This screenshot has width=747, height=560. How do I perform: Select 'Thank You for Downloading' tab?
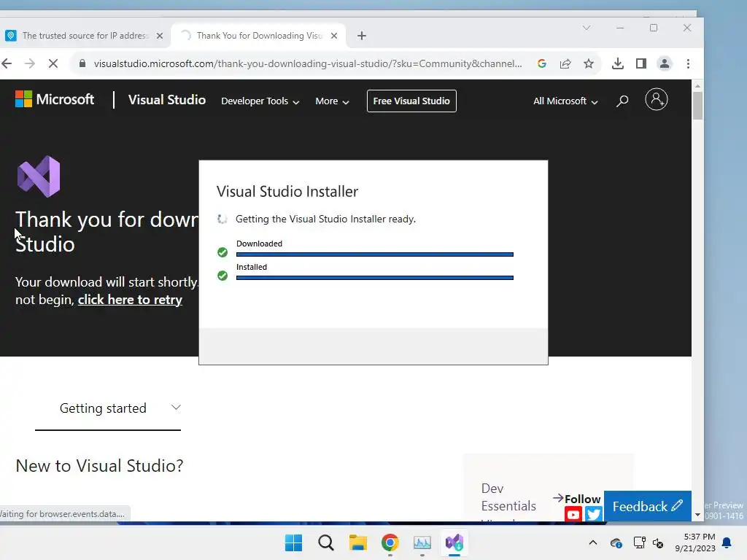point(258,36)
